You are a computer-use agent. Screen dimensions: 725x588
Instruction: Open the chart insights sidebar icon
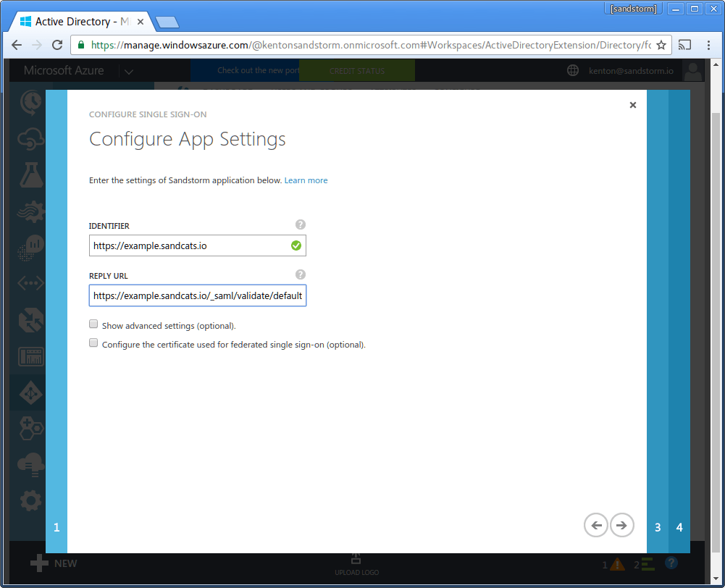[31, 248]
